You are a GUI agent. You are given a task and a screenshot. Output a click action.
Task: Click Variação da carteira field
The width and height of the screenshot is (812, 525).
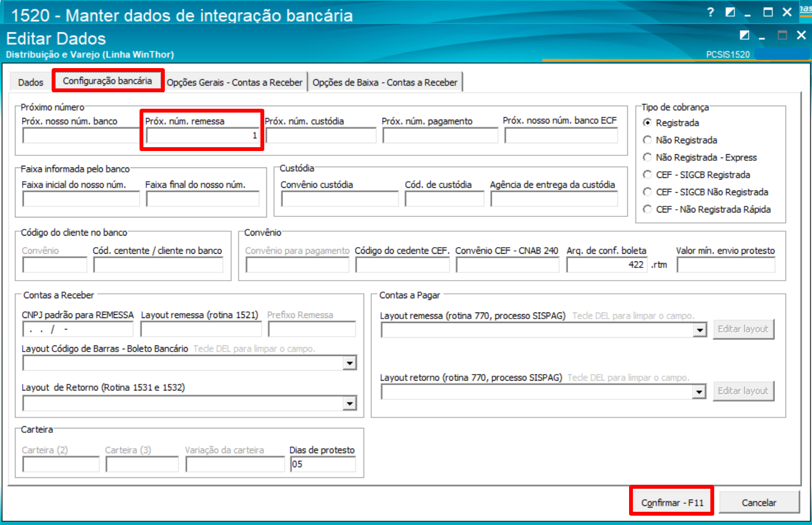(235, 465)
